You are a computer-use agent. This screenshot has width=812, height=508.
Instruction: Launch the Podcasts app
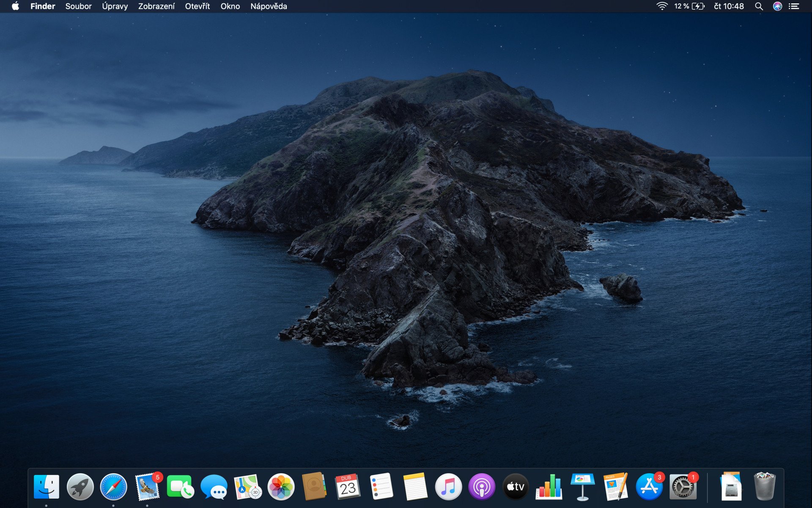pos(482,487)
